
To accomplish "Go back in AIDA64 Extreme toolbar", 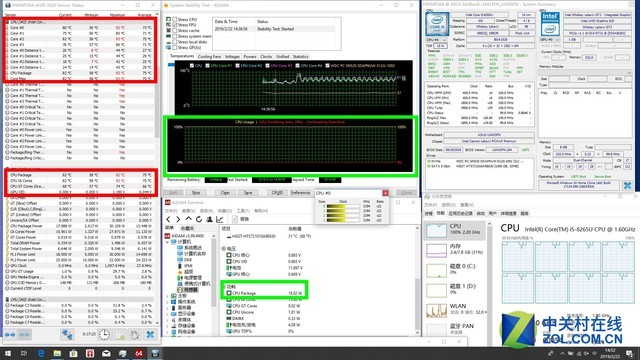I will coord(168,219).
